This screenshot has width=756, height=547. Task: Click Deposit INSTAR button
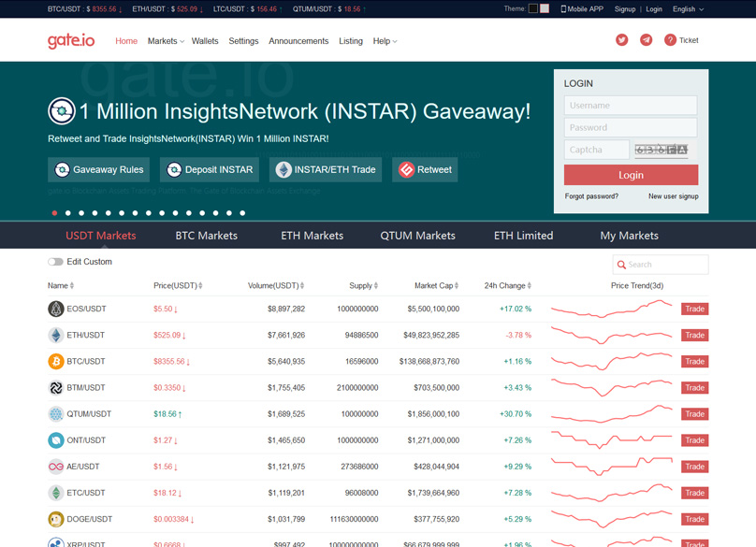click(x=210, y=169)
